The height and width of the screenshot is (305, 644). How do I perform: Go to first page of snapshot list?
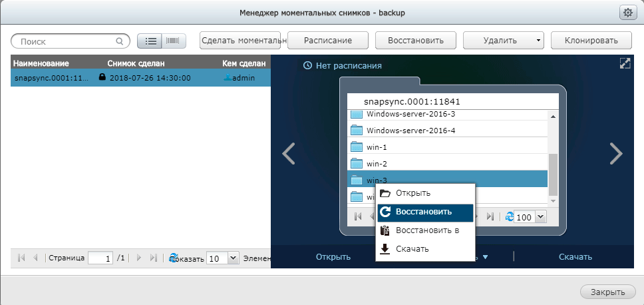[x=22, y=258]
